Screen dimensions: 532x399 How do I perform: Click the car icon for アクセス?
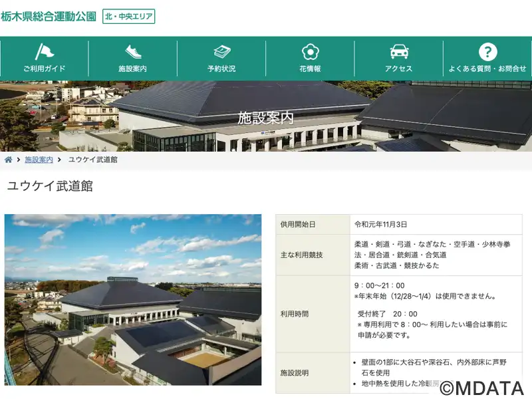(x=399, y=52)
